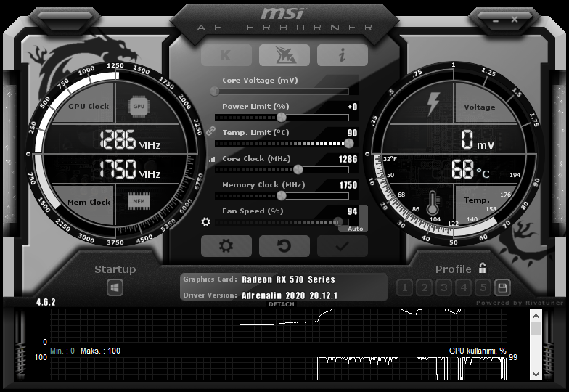Click the 1286 MHz GPU clock readout
569x392 pixels.
pyautogui.click(x=130, y=140)
